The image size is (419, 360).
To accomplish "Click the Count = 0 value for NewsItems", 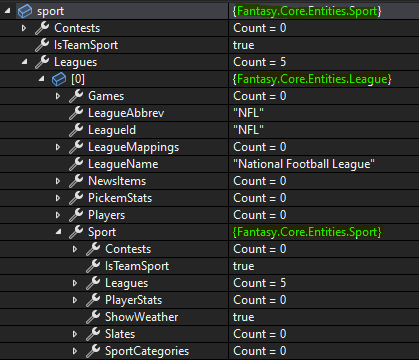I will 260,181.
